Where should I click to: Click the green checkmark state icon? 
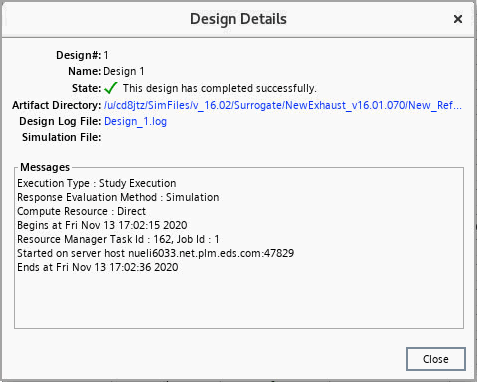click(x=110, y=88)
